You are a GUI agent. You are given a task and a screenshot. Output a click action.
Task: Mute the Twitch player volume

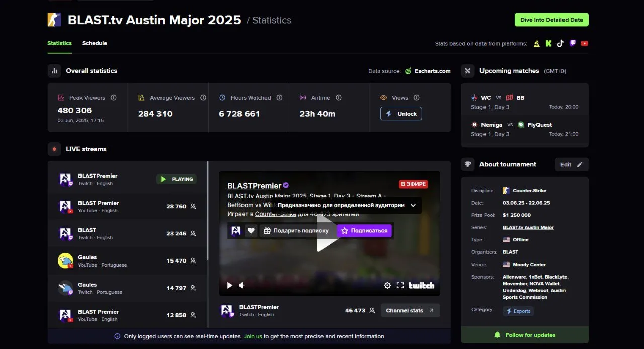pos(242,285)
